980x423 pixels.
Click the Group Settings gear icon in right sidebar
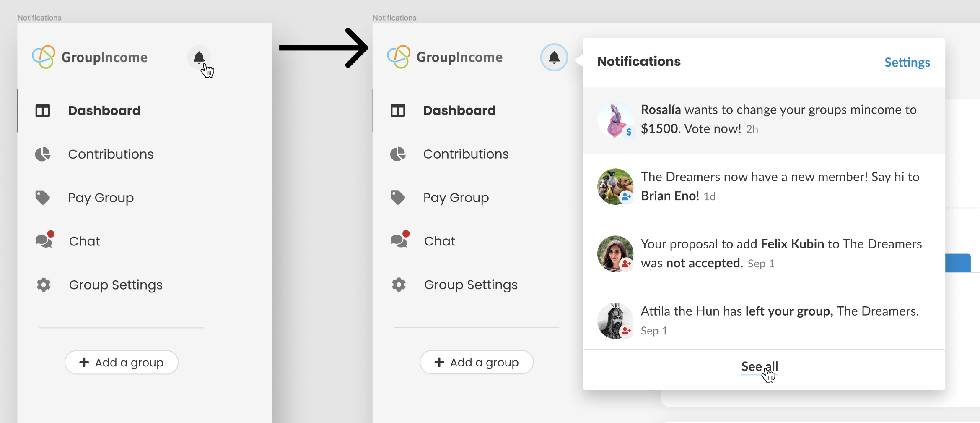point(399,285)
